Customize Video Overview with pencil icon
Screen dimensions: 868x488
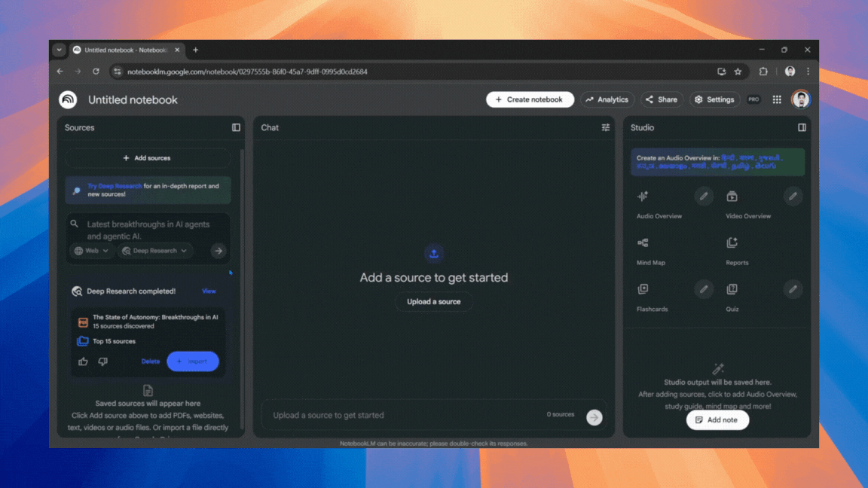click(x=793, y=196)
